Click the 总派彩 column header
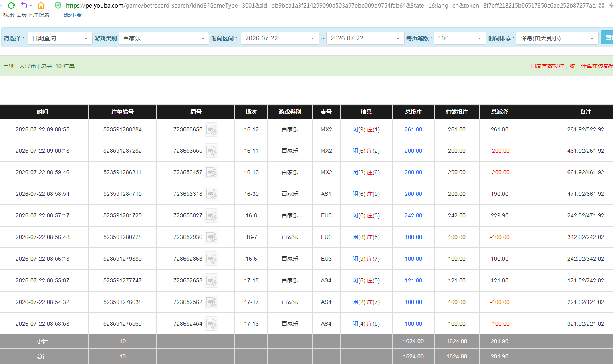 pos(500,112)
